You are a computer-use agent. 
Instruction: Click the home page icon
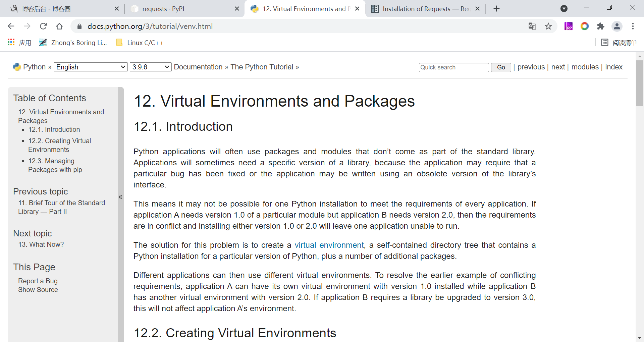[x=59, y=26]
